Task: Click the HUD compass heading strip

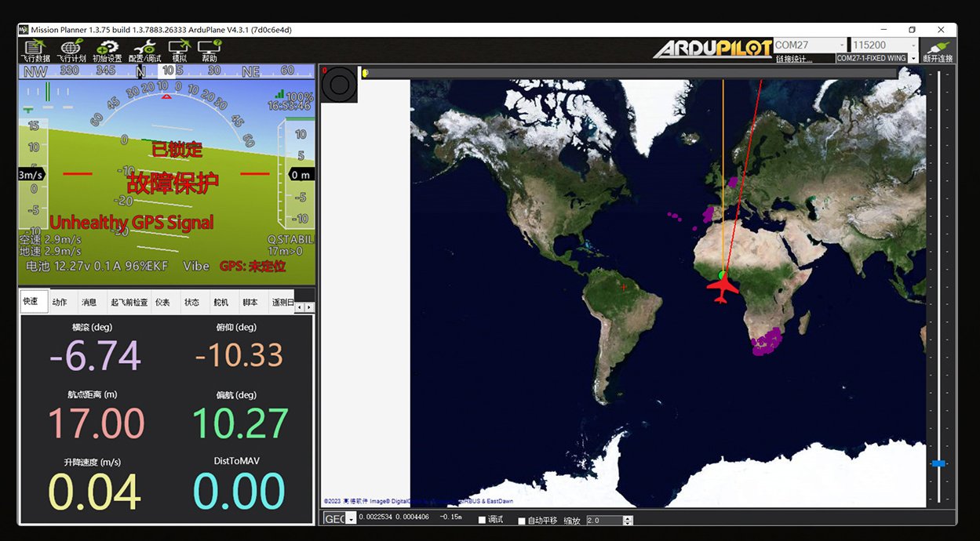Action: tap(166, 71)
